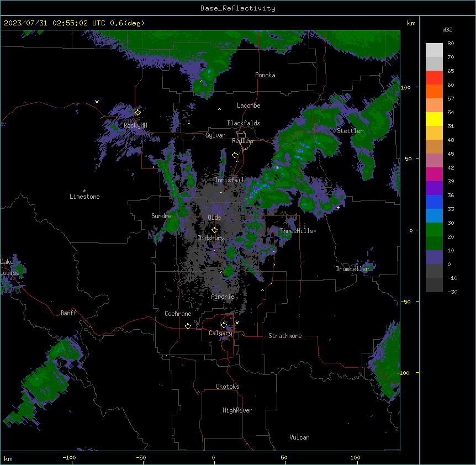Click the light gray 80 dBZ legend swatch
Image resolution: width=476 pixels, height=465 pixels.
coord(434,50)
